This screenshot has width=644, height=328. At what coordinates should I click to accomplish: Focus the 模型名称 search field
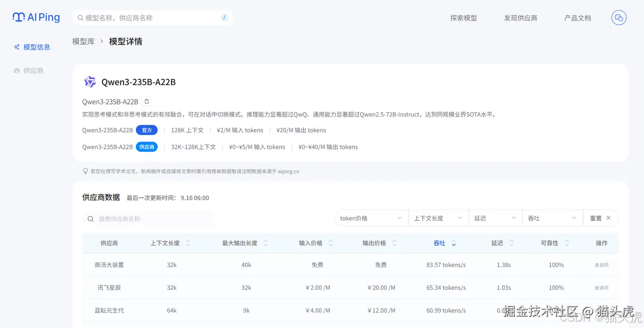point(152,18)
